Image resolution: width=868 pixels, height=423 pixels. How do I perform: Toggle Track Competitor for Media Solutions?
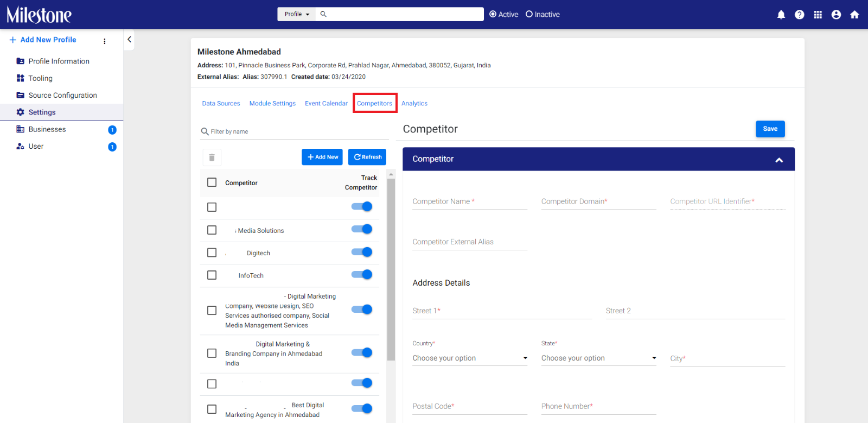click(362, 229)
